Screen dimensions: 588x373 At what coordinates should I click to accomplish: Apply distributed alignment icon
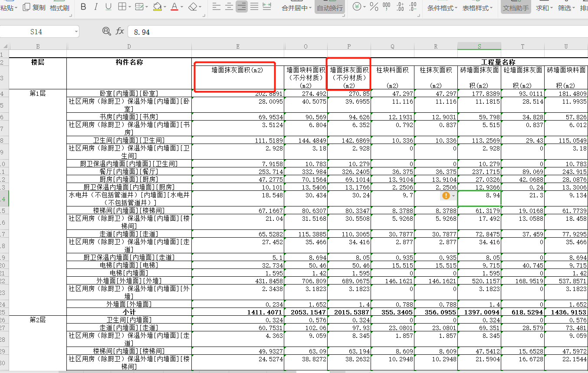click(x=267, y=7)
